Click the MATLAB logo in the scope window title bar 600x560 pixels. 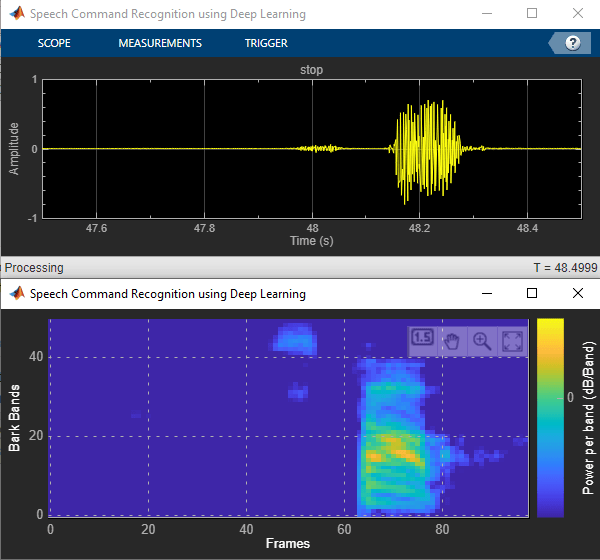(x=15, y=14)
